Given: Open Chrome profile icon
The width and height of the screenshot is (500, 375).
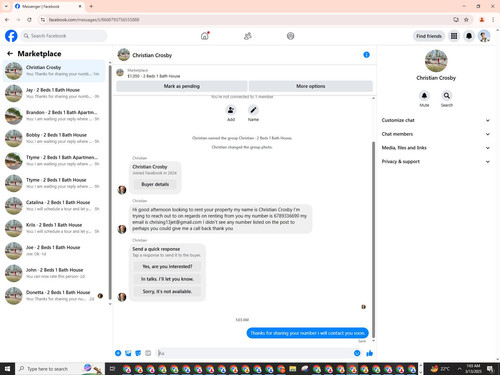Looking at the screenshot, I should (482, 20).
